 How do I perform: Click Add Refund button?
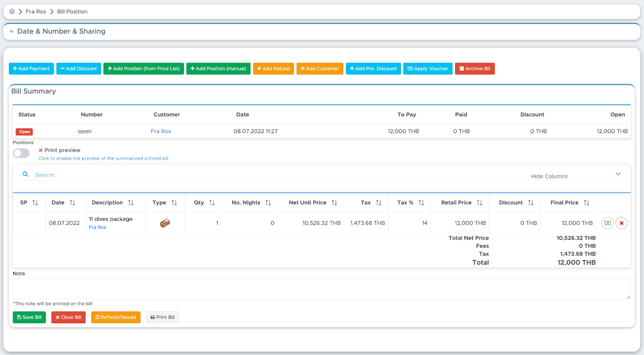[x=274, y=69]
